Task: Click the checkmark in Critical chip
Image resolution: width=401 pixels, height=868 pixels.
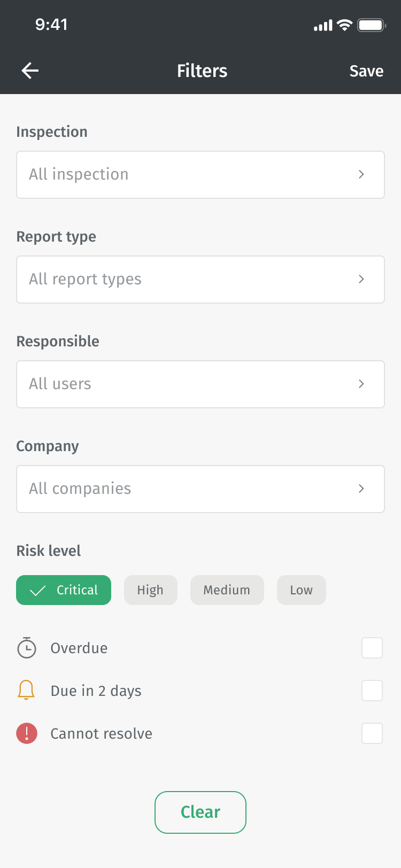Action: (37, 591)
